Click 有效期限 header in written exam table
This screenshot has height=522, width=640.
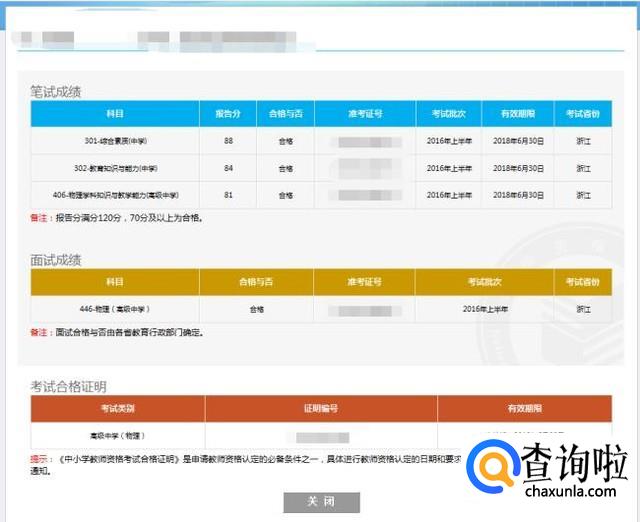[x=518, y=113]
